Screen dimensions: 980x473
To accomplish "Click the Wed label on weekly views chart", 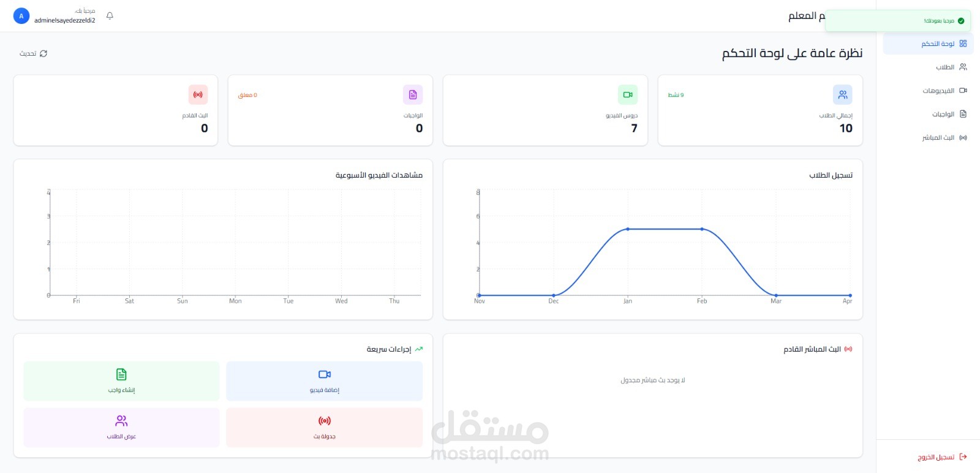I will 341,301.
